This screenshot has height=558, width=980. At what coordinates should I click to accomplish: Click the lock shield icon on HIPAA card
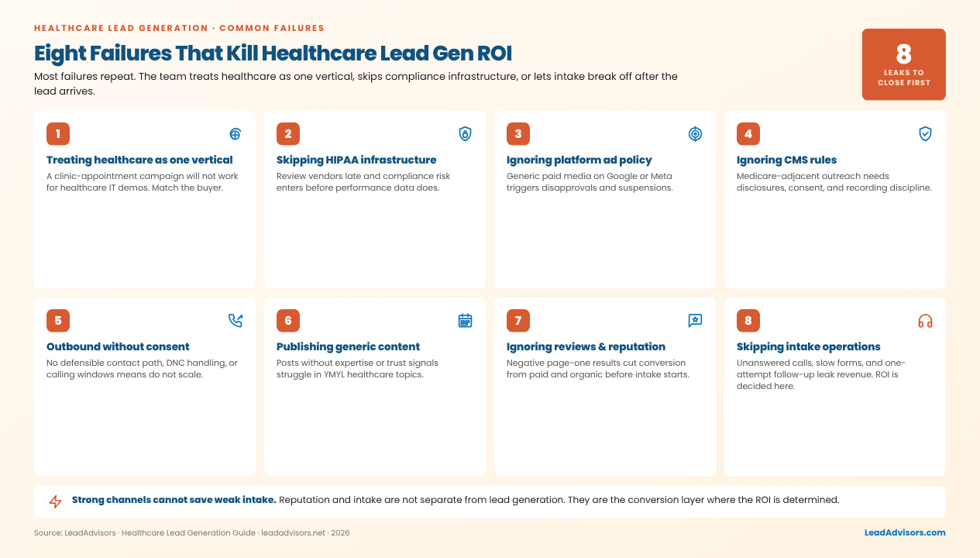coord(465,134)
